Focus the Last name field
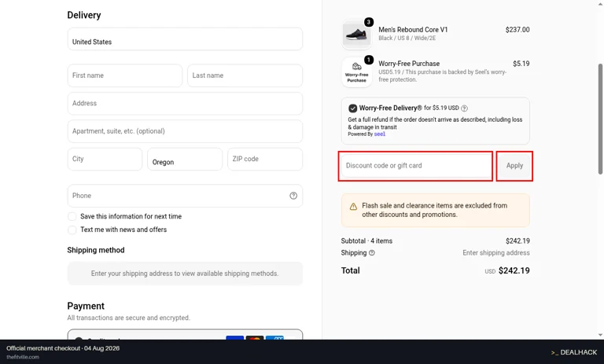Screen dimensions: 604x364 coord(245,75)
